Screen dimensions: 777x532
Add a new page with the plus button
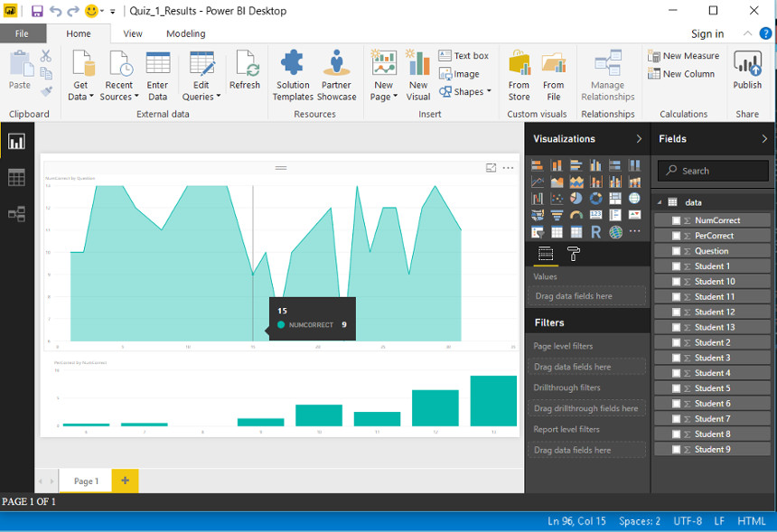[125, 481]
